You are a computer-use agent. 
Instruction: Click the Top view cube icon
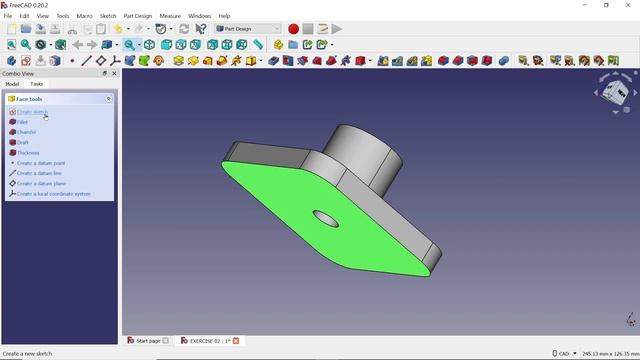(181, 44)
